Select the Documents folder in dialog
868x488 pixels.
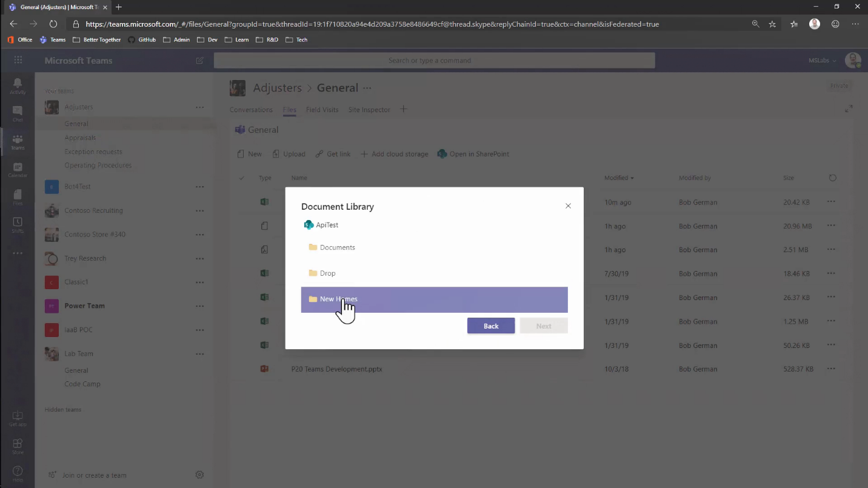click(x=434, y=247)
